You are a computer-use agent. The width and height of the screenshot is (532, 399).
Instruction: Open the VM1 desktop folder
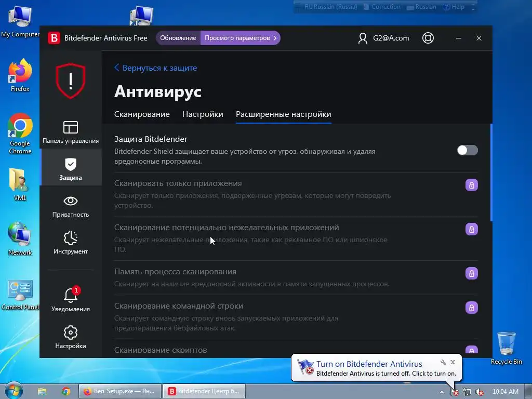[x=19, y=184]
